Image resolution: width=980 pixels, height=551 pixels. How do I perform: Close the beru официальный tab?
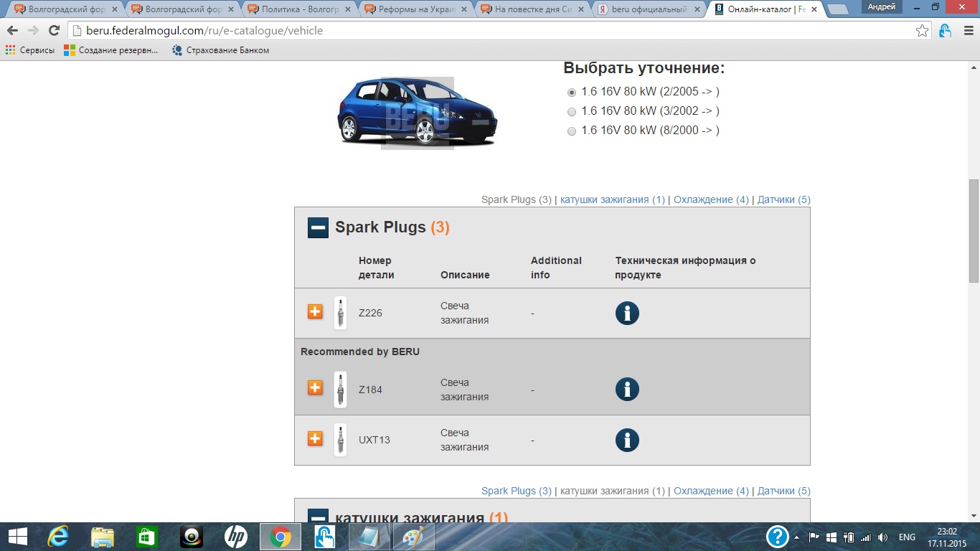point(697,9)
